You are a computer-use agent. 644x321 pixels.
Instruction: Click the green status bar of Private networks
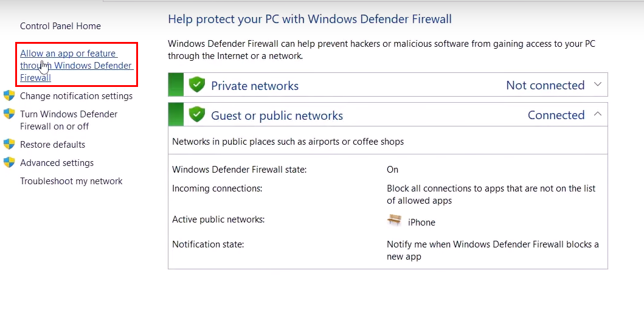176,85
